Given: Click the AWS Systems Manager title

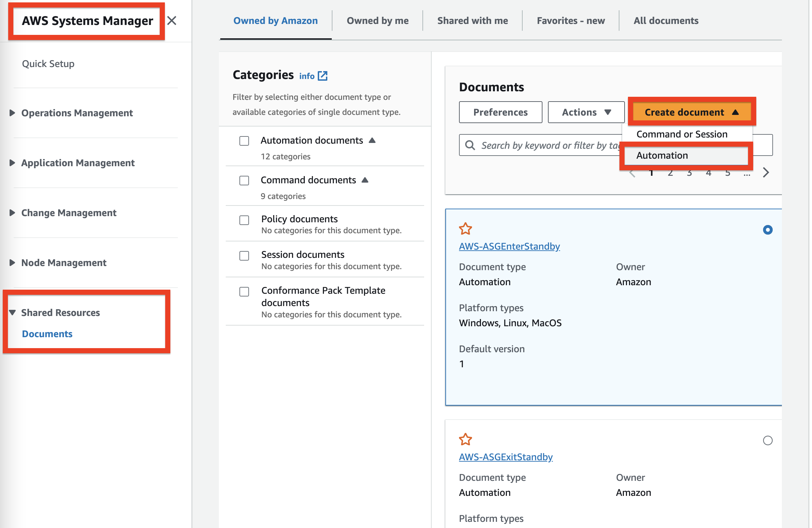Looking at the screenshot, I should [88, 21].
